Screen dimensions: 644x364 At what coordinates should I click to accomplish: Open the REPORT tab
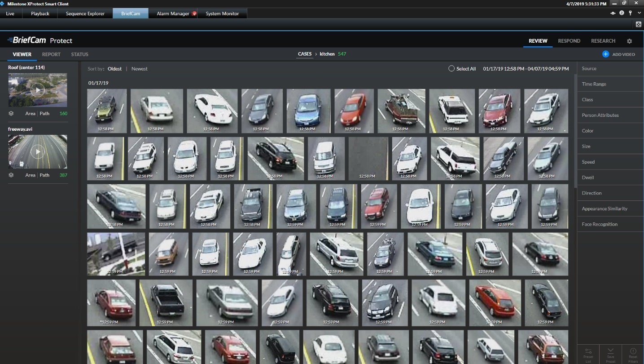(51, 54)
